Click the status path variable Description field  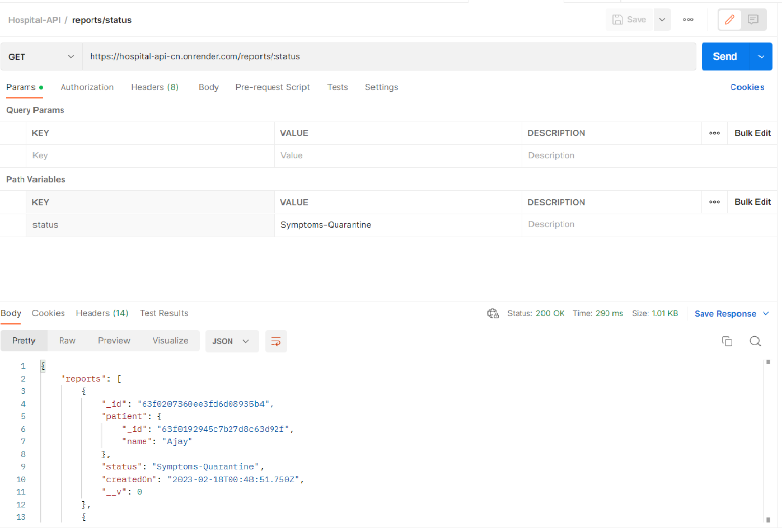tap(649, 224)
